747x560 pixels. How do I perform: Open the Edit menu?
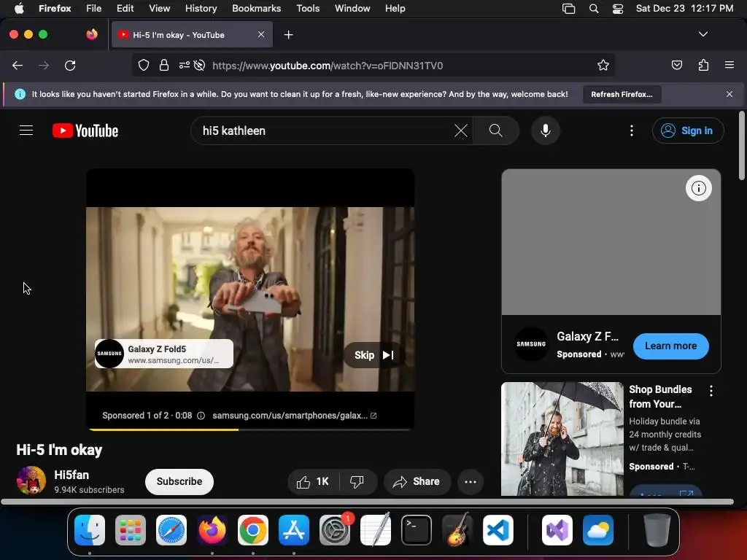tap(125, 8)
